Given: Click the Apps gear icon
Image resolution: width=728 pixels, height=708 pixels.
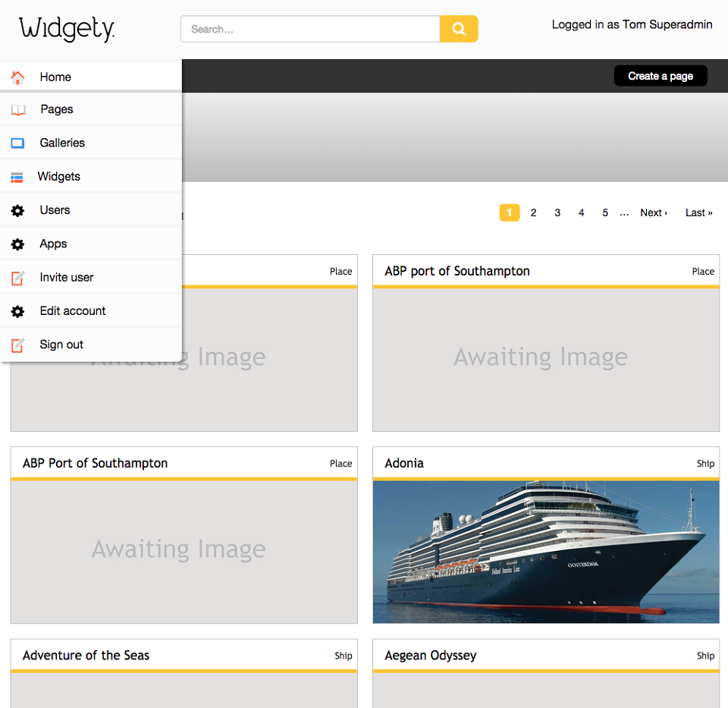Looking at the screenshot, I should pyautogui.click(x=17, y=244).
